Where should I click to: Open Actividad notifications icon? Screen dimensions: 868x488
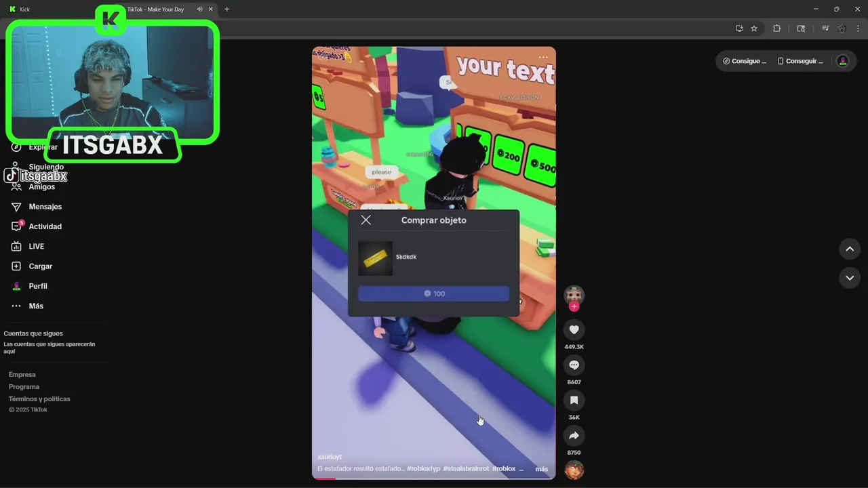click(17, 226)
